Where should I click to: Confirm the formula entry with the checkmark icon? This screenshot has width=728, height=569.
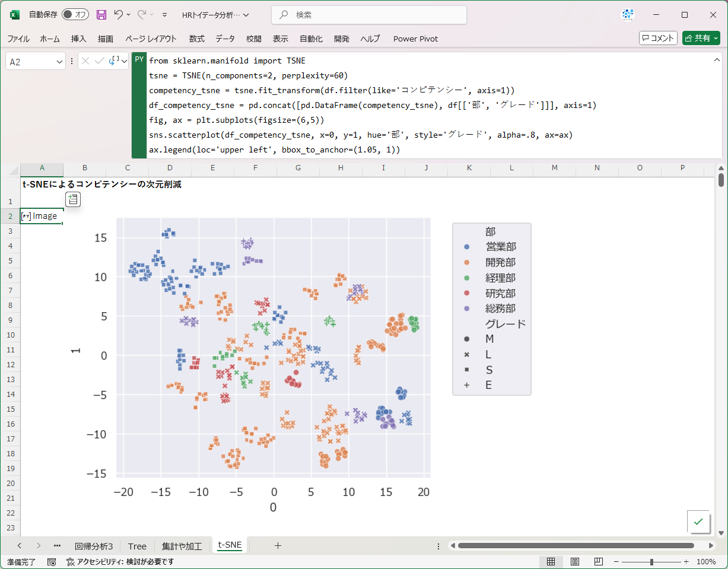pos(99,61)
